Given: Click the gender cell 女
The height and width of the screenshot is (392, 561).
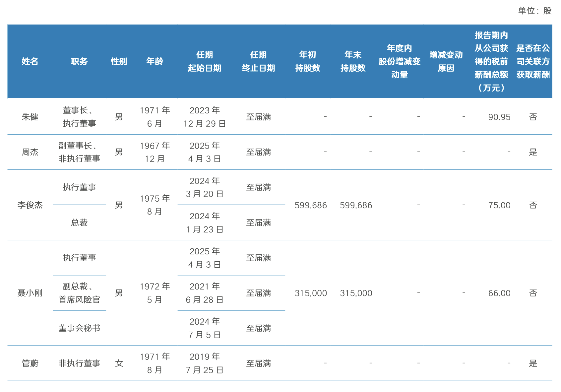Looking at the screenshot, I should [x=119, y=363].
